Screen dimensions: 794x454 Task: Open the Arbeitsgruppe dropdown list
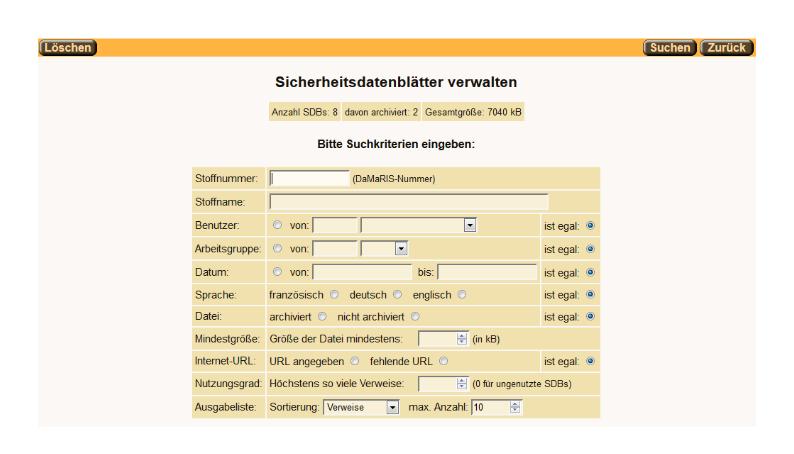pos(384,249)
